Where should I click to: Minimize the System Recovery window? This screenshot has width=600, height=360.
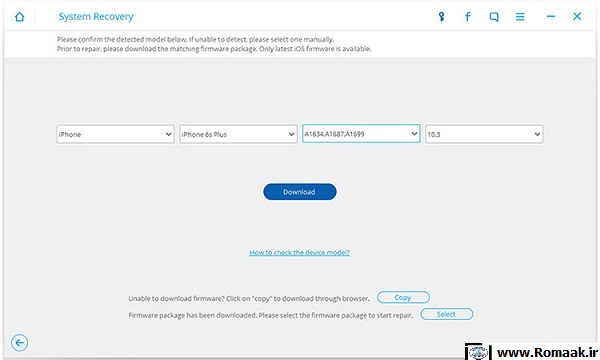551,16
